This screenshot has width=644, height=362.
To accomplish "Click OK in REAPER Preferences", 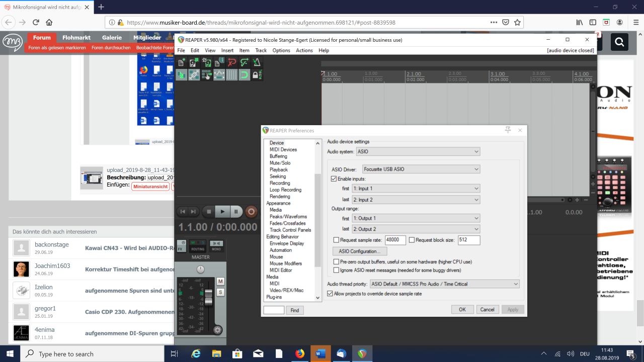I will [462, 310].
